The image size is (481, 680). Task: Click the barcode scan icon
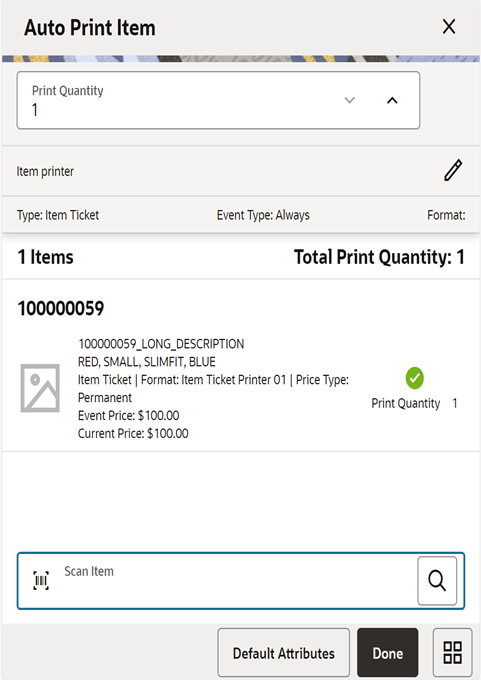[41, 580]
